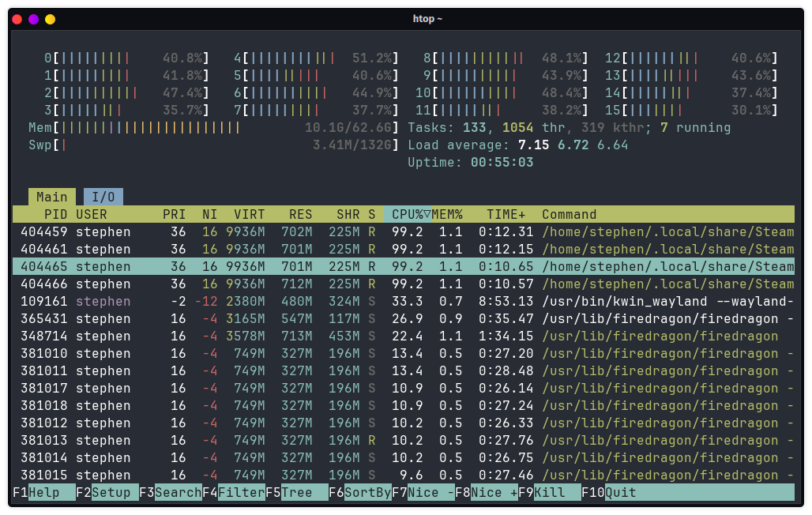Click CPU% value 33.3 for kwin_wayland
The image size is (812, 515).
tap(407, 301)
